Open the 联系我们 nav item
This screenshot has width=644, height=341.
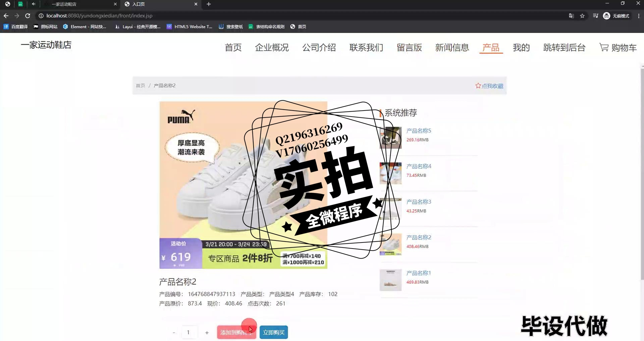[366, 48]
